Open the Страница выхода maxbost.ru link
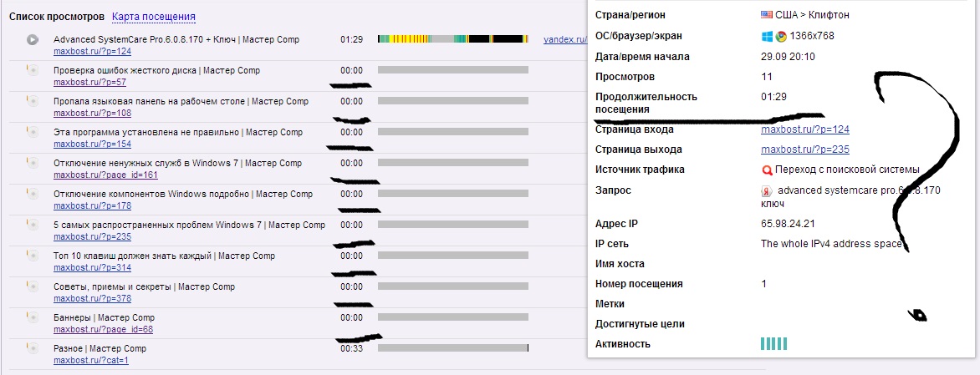This screenshot has height=375, width=980. tap(804, 149)
